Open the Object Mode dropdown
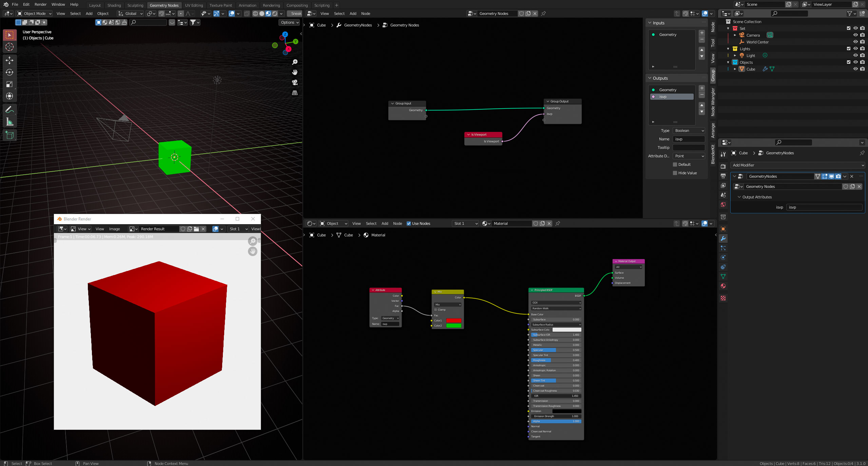The width and height of the screenshot is (868, 466). (34, 14)
